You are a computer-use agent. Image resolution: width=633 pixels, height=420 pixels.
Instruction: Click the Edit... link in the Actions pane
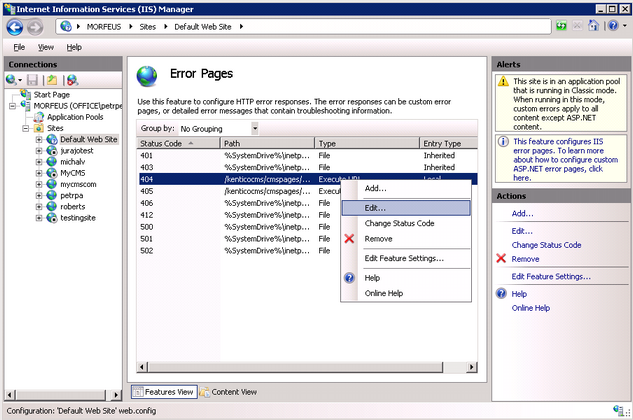tap(522, 231)
